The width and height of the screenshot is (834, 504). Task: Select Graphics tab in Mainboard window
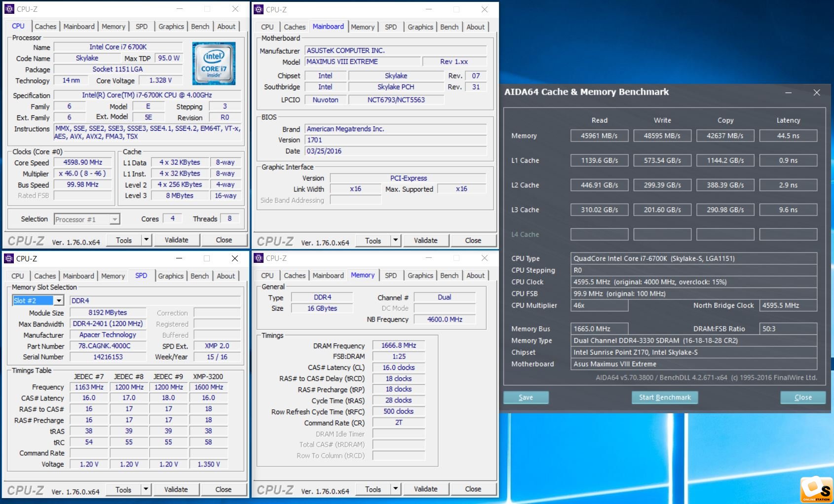pos(420,27)
